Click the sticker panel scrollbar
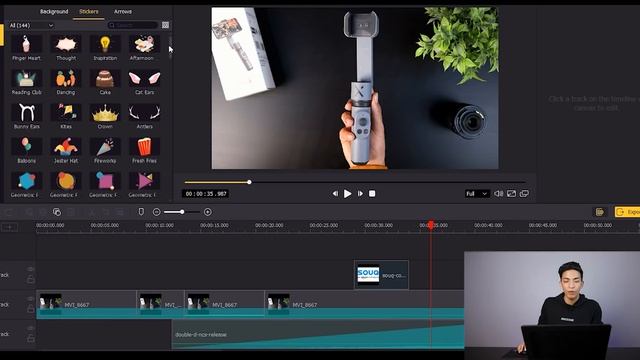This screenshot has width=640, height=360. coord(170,47)
